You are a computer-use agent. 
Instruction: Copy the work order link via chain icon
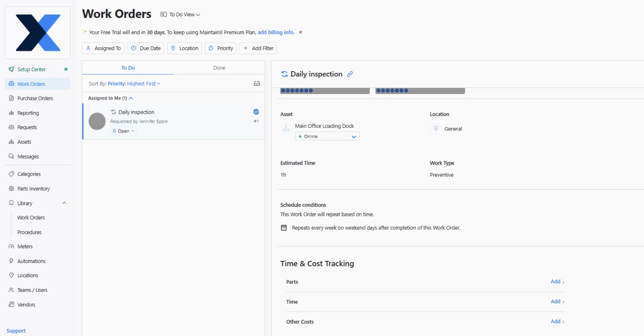[349, 74]
